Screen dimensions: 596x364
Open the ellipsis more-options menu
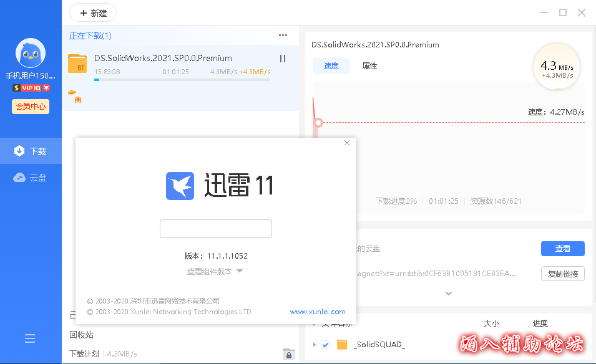[x=283, y=35]
